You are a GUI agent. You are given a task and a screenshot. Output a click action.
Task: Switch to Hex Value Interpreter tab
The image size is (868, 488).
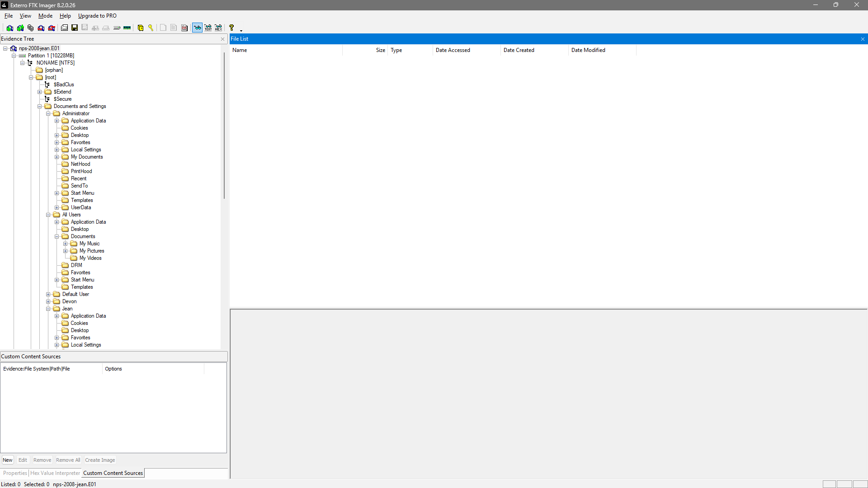55,473
